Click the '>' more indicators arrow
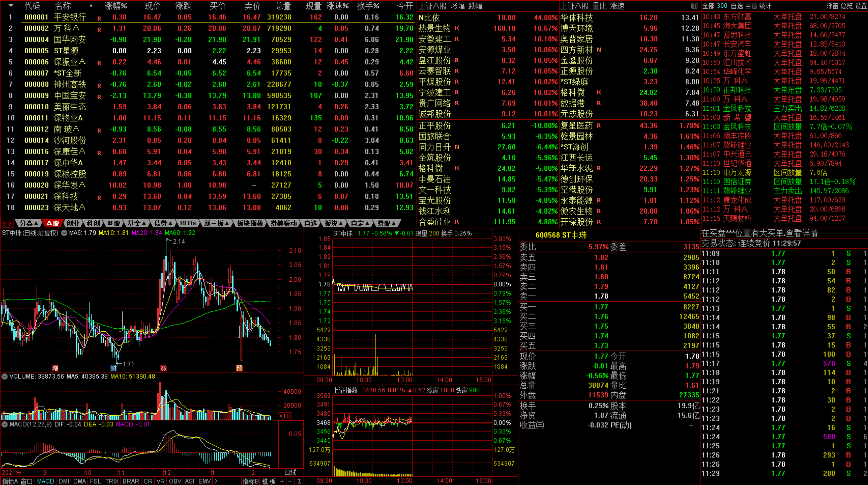Screen dimensions: 868x485 (x=216, y=481)
